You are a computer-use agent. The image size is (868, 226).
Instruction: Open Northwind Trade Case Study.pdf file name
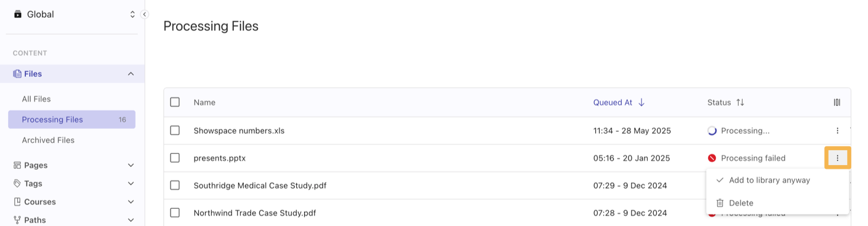tap(255, 213)
